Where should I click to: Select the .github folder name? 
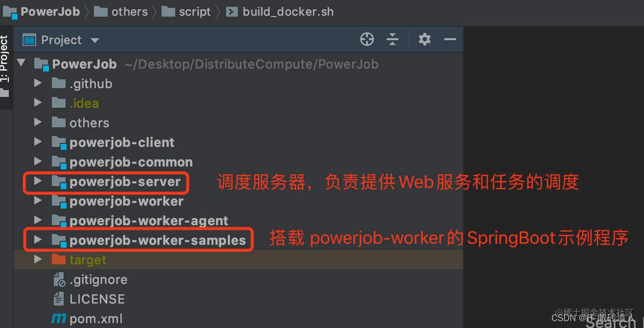pos(91,84)
